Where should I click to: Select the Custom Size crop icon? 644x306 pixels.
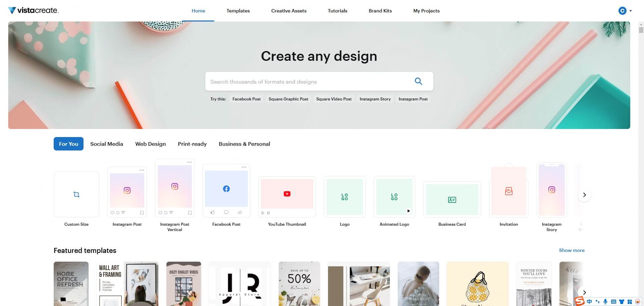[x=76, y=194]
